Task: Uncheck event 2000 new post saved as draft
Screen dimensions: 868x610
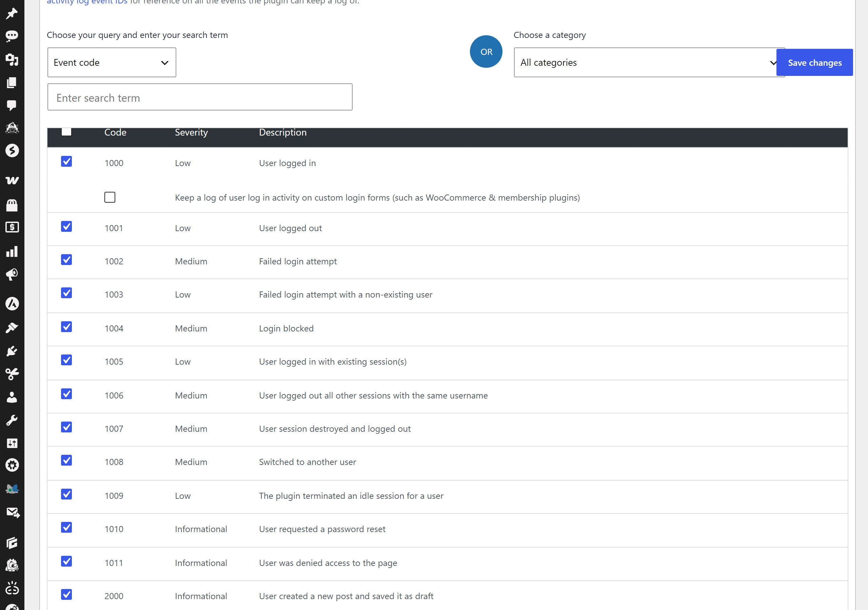Action: 66,594
